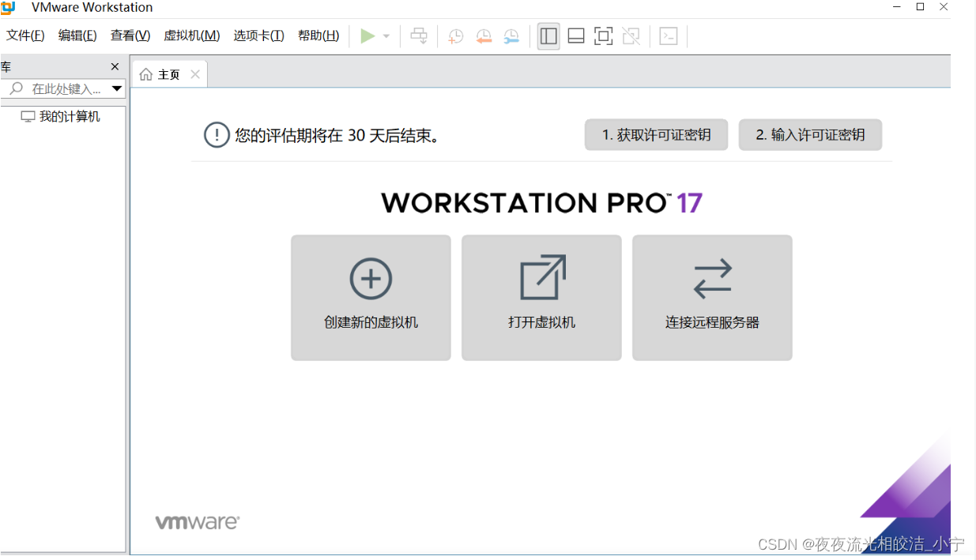Click the VMware Workstation title bar app icon
976x560 pixels.
[x=8, y=7]
